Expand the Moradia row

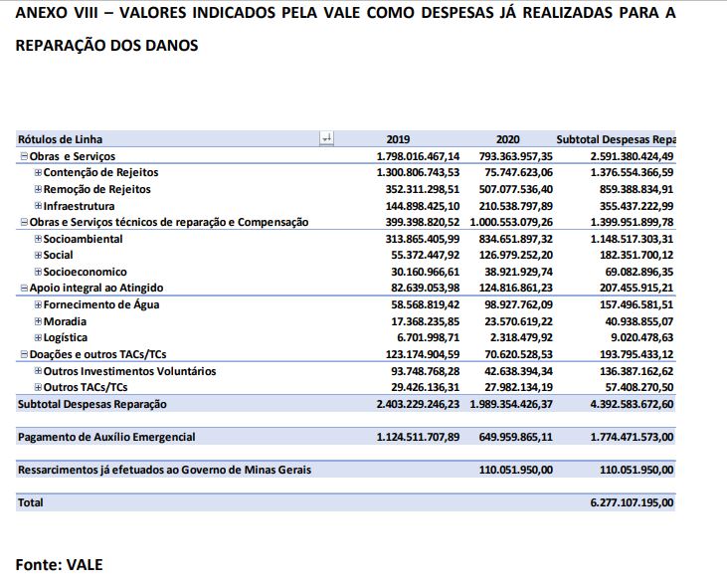point(39,321)
